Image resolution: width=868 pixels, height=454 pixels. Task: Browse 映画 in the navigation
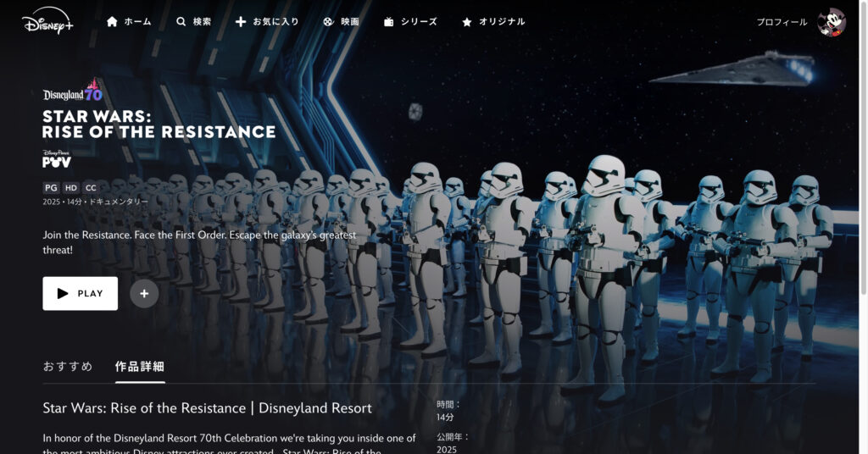click(350, 21)
